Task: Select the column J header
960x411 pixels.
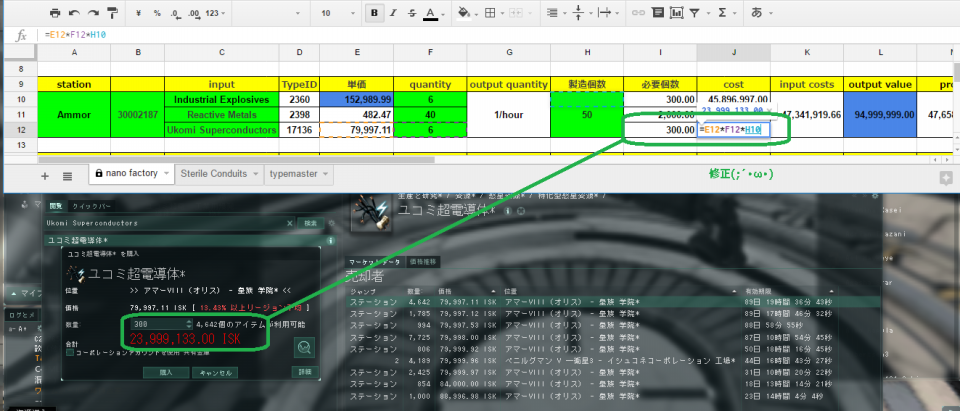Action: 733,53
